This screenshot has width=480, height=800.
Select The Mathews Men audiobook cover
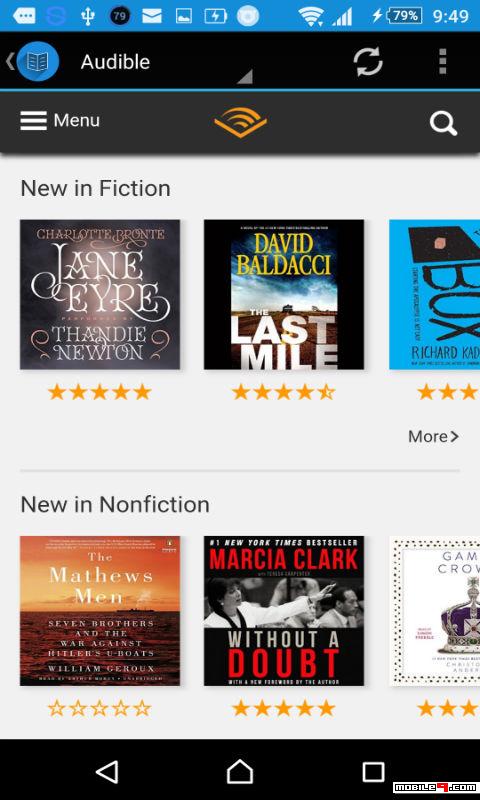pos(100,611)
